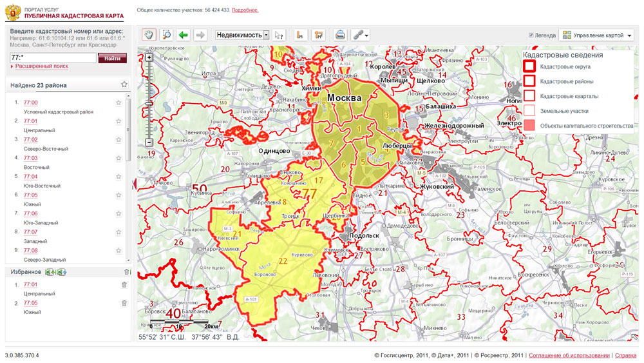The width and height of the screenshot is (644, 363).
Task: Collapse the left panel with side arrow
Action: 135,184
